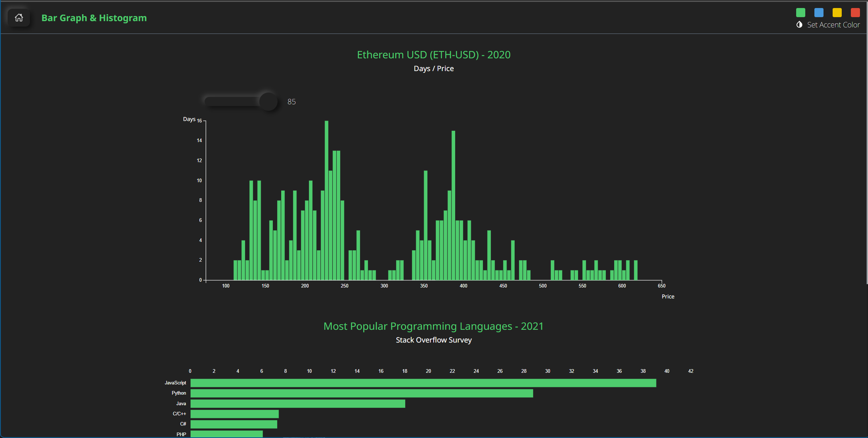Click the tallest histogram bar reaching 16 days

(x=326, y=200)
